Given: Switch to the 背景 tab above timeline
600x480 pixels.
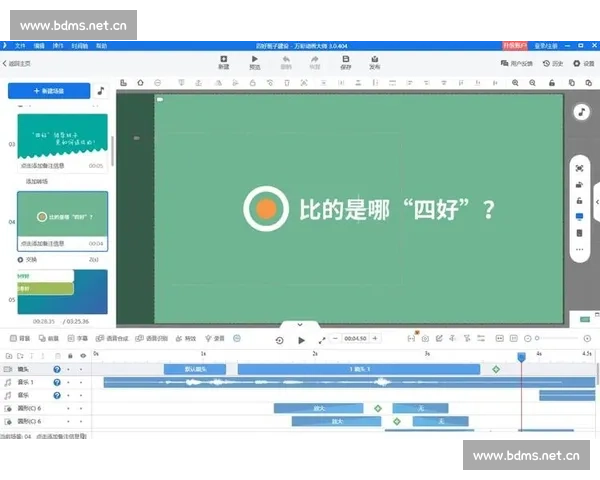Looking at the screenshot, I should [x=20, y=338].
